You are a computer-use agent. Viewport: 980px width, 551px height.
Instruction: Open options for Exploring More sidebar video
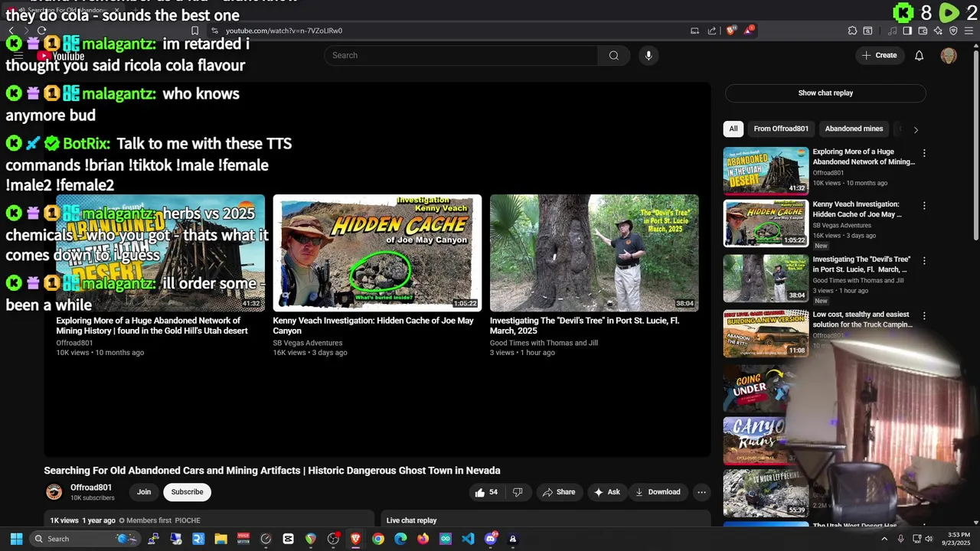coord(924,153)
